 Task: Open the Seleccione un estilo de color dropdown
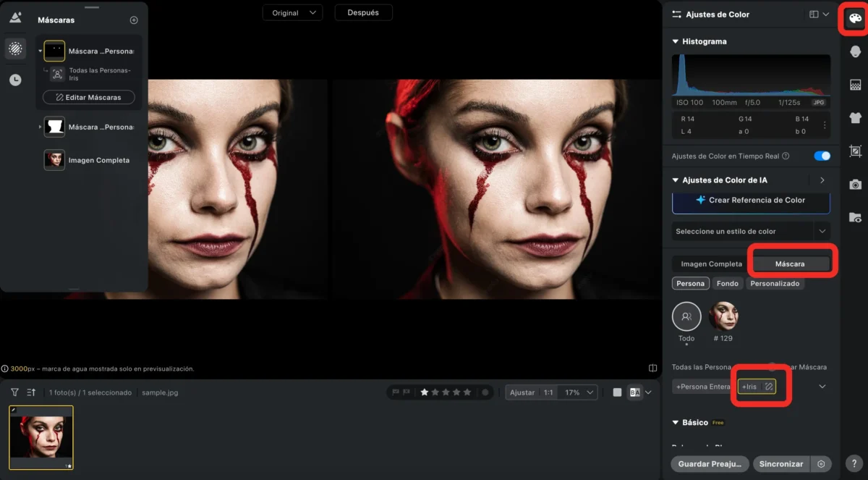point(751,232)
